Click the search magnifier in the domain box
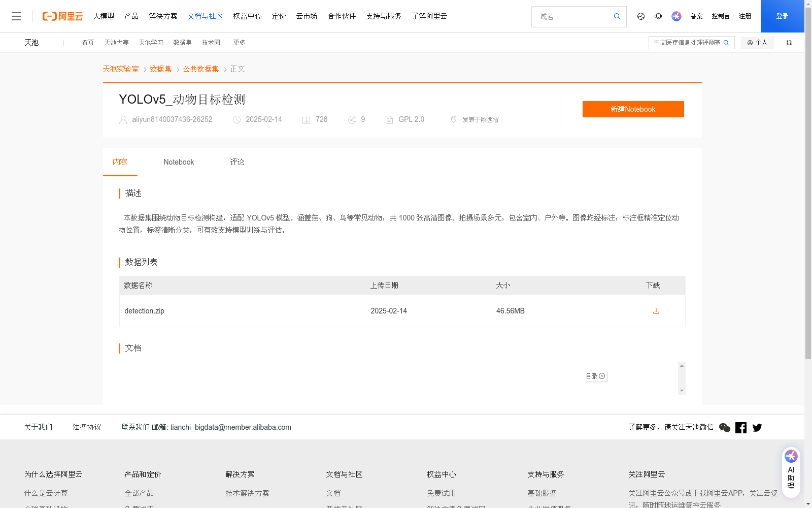The height and width of the screenshot is (508, 812). (617, 16)
